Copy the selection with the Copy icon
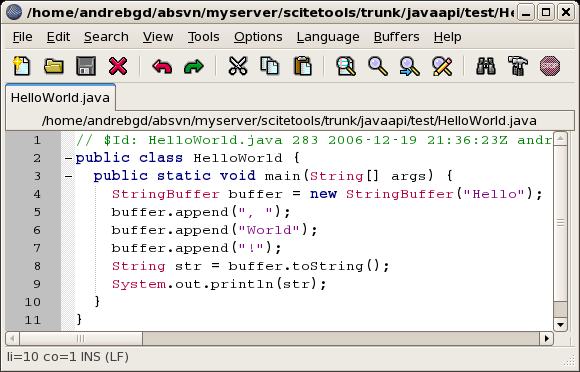The height and width of the screenshot is (372, 580). click(x=270, y=67)
